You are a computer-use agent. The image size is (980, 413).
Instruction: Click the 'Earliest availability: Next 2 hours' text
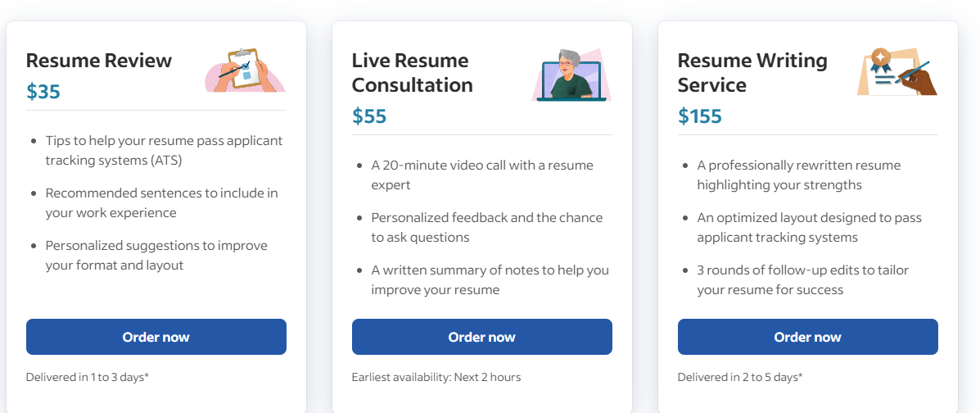coord(436,377)
